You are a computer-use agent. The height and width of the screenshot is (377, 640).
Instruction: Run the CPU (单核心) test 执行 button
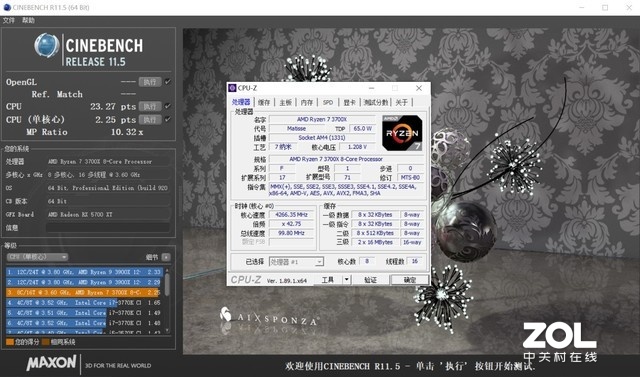click(x=150, y=120)
